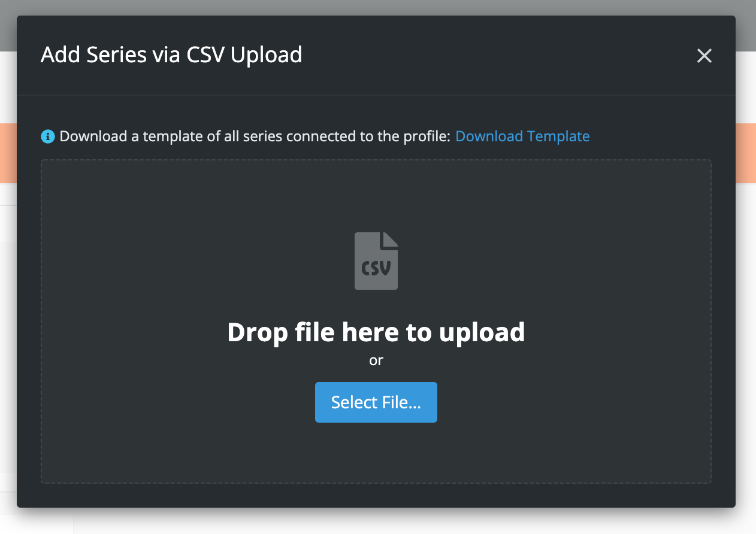Click the template download description text
This screenshot has height=534, width=756.
tap(255, 136)
